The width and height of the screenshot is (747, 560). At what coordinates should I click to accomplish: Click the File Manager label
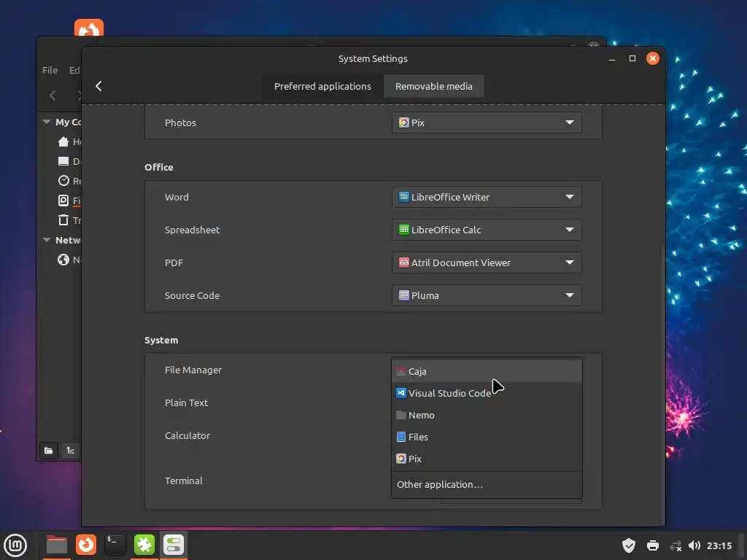[193, 370]
